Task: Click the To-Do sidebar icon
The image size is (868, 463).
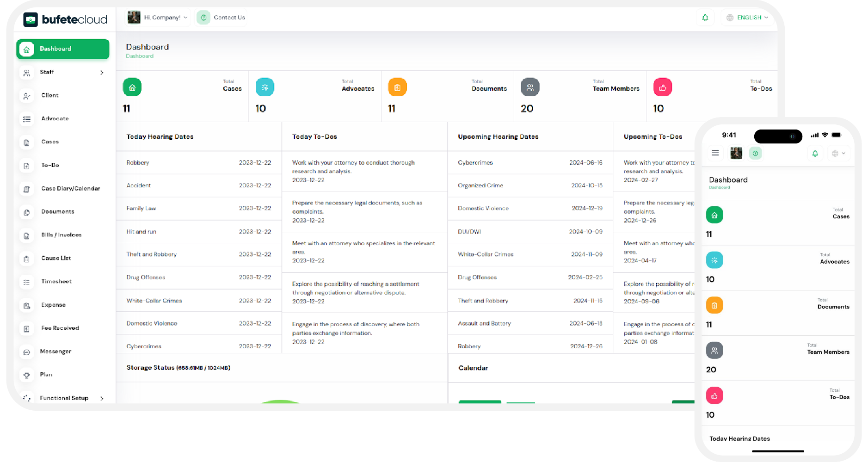Action: pyautogui.click(x=27, y=166)
